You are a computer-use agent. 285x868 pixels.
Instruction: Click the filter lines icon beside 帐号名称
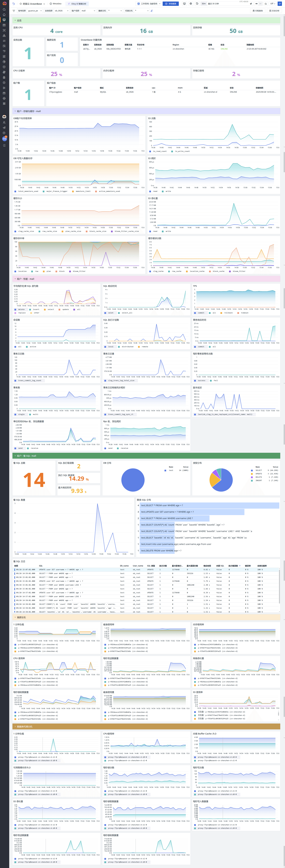pyautogui.click(x=14, y=11)
